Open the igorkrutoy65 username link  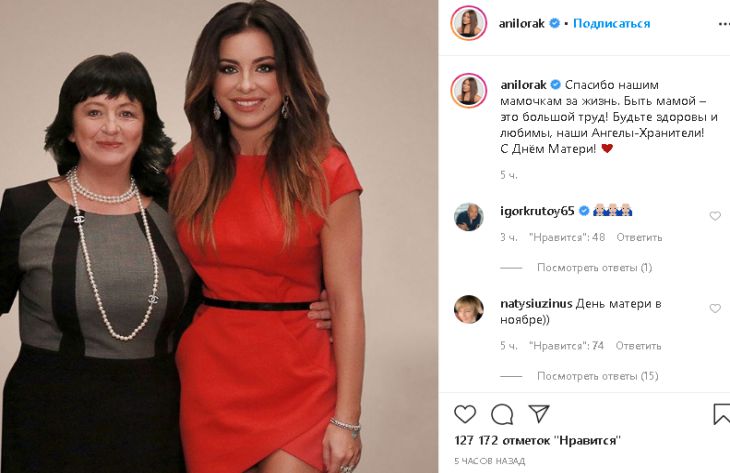tap(537, 211)
